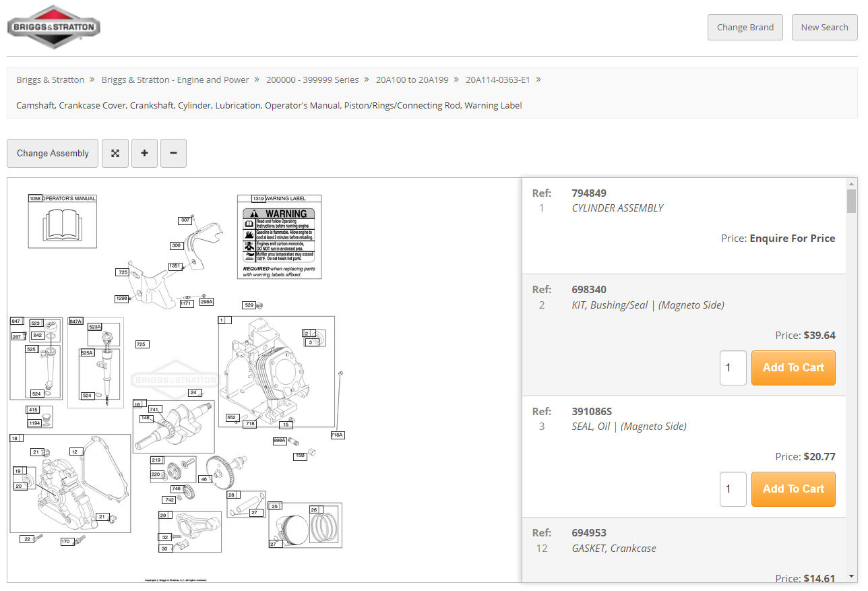Open 20A100 to 20A199 breadcrumb

coord(412,80)
